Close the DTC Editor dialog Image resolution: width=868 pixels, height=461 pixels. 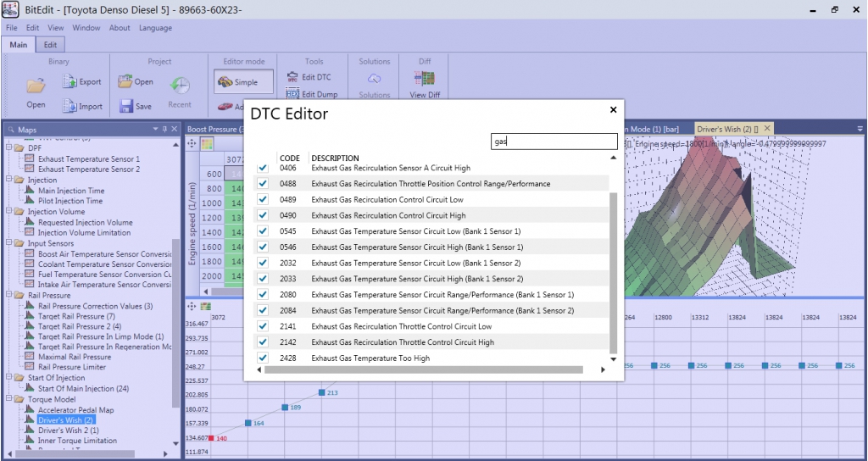coord(614,110)
